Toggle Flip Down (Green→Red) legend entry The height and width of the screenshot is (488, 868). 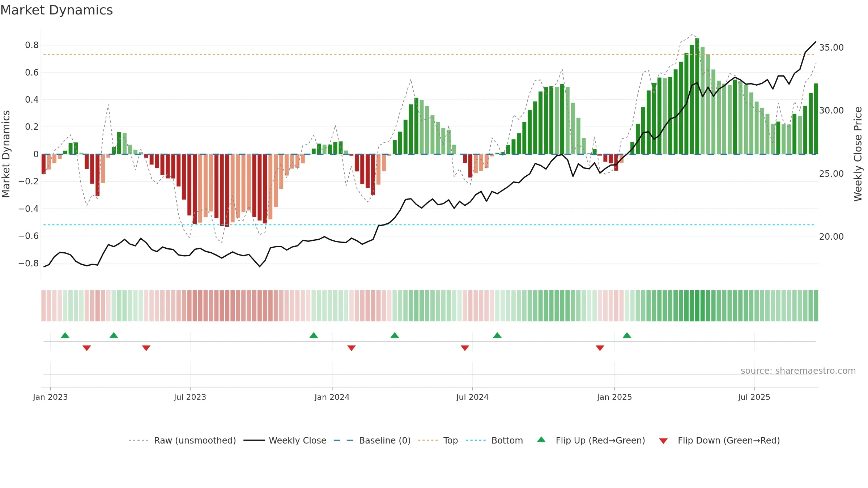pyautogui.click(x=719, y=440)
